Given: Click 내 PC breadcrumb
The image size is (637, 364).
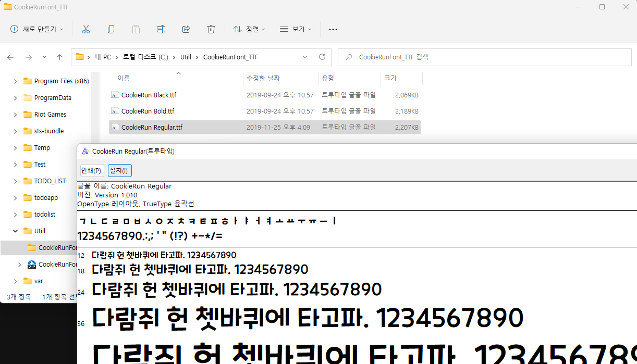Looking at the screenshot, I should pyautogui.click(x=103, y=57).
